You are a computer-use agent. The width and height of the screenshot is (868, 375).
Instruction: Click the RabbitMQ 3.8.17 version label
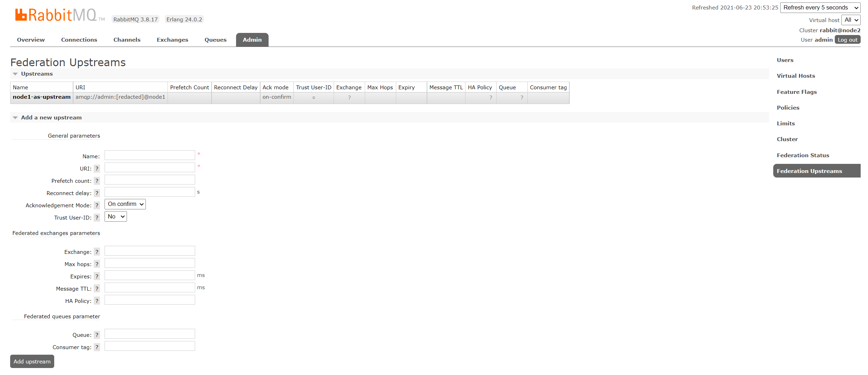coord(136,20)
